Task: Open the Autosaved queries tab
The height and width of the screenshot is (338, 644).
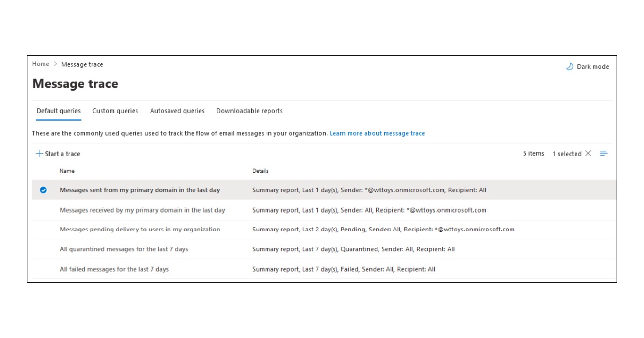Action: tap(177, 111)
